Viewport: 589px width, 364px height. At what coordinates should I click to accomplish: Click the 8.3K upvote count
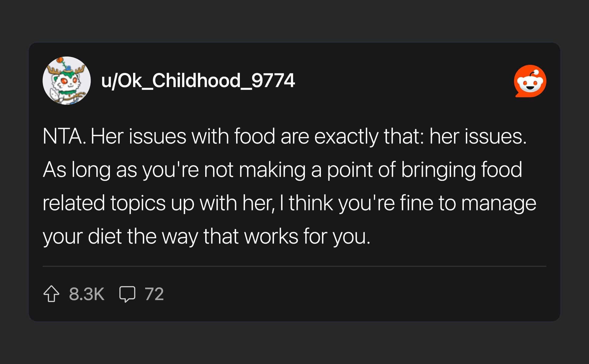click(87, 294)
